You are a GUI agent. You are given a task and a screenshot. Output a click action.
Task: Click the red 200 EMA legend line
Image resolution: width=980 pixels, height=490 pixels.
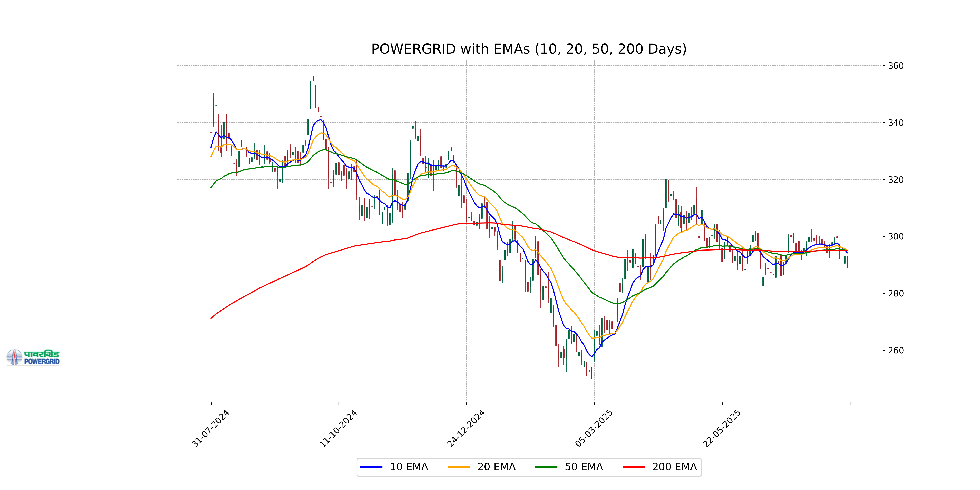click(x=634, y=467)
